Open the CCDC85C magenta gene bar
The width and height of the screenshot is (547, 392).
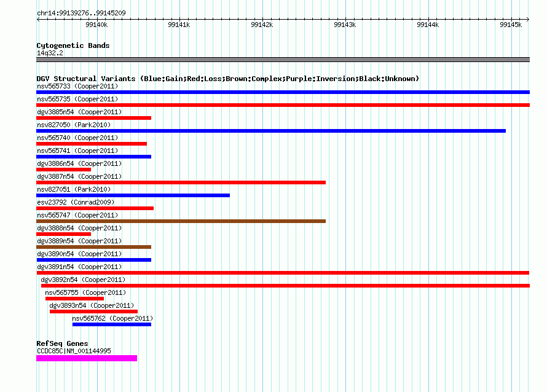(87, 358)
